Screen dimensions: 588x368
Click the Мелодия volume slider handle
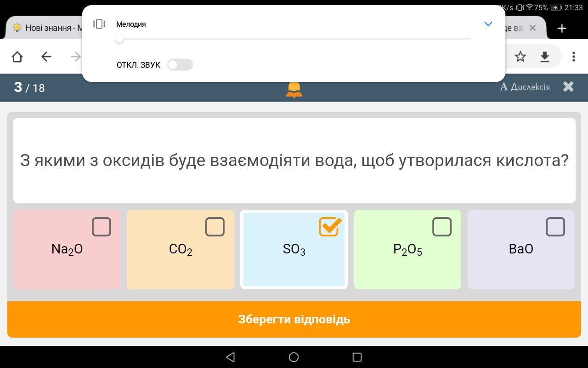[x=119, y=39]
